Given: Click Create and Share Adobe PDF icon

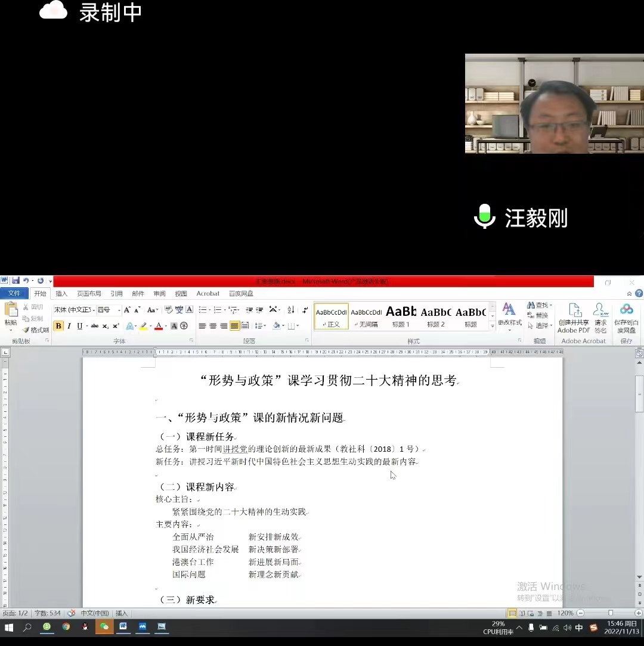Looking at the screenshot, I should (574, 317).
